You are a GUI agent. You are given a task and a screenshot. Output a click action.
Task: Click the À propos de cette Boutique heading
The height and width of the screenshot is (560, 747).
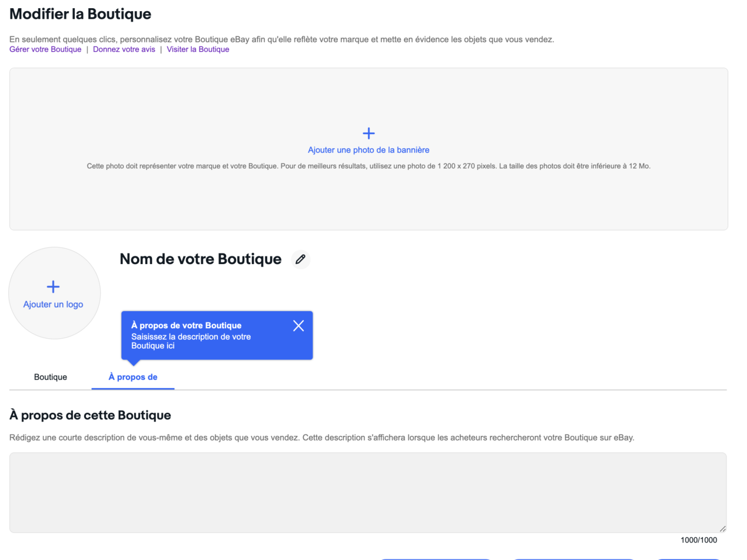(x=90, y=415)
